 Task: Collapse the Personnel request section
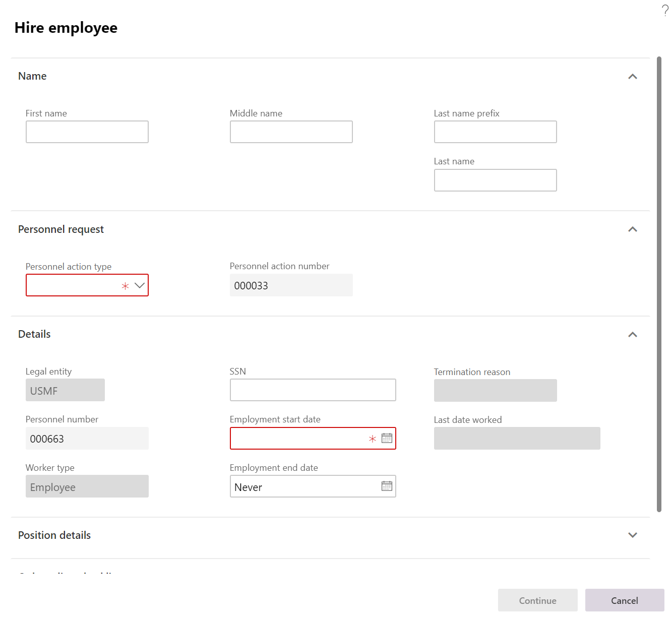633,229
